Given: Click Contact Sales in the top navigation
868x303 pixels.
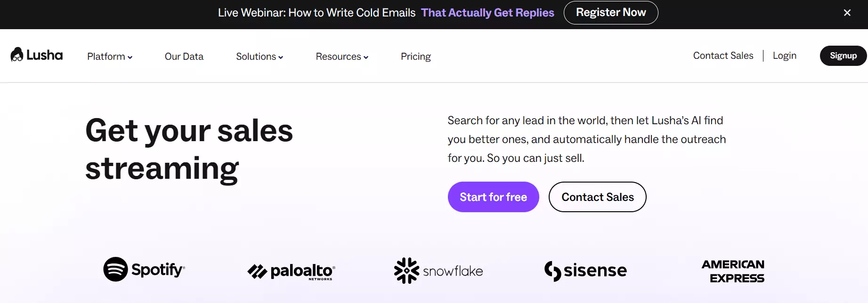Looking at the screenshot, I should 723,56.
